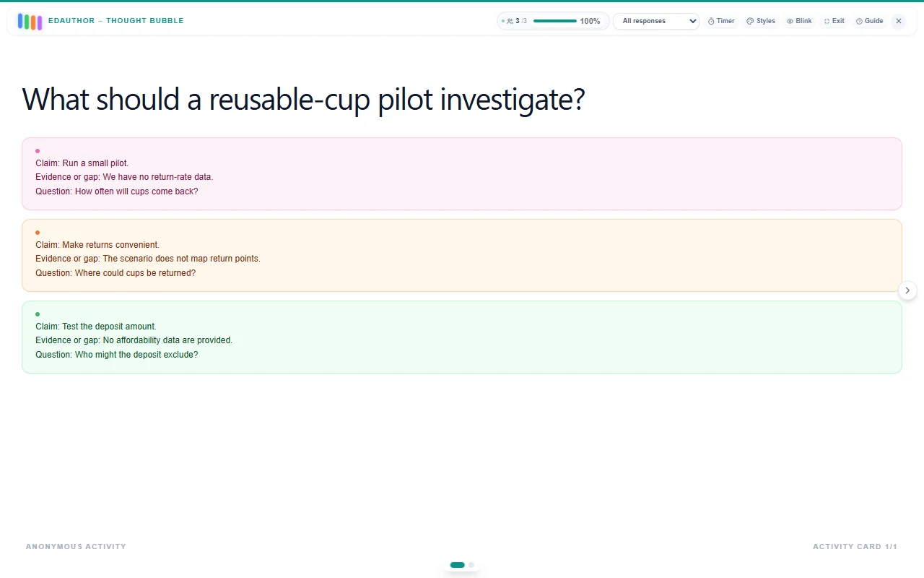Screen dimensions: 924x578
Task: Select the green response about deposit amount
Action: [462, 337]
